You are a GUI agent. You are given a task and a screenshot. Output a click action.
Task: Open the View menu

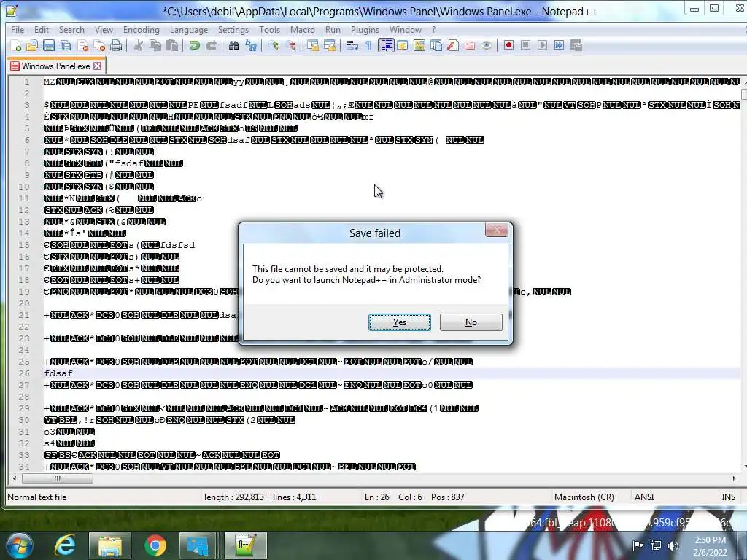104,29
